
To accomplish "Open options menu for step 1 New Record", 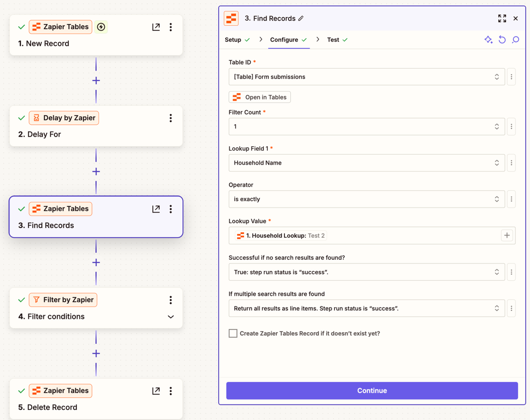I will point(171,27).
